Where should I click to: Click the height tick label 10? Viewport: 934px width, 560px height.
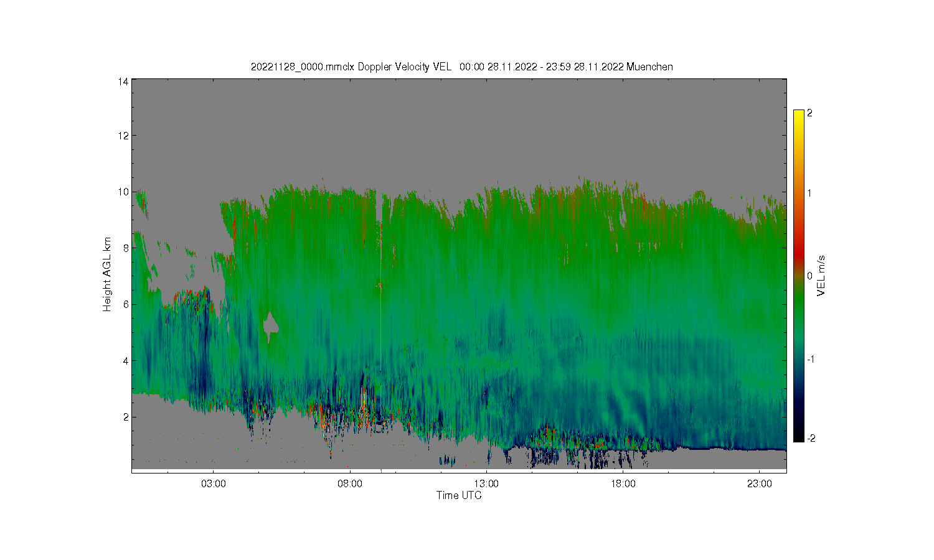[123, 192]
